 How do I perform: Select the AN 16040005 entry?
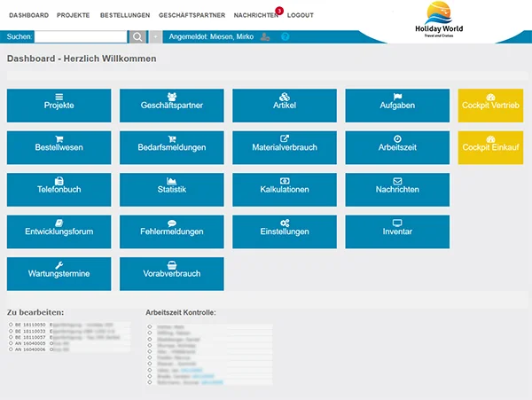[68, 343]
